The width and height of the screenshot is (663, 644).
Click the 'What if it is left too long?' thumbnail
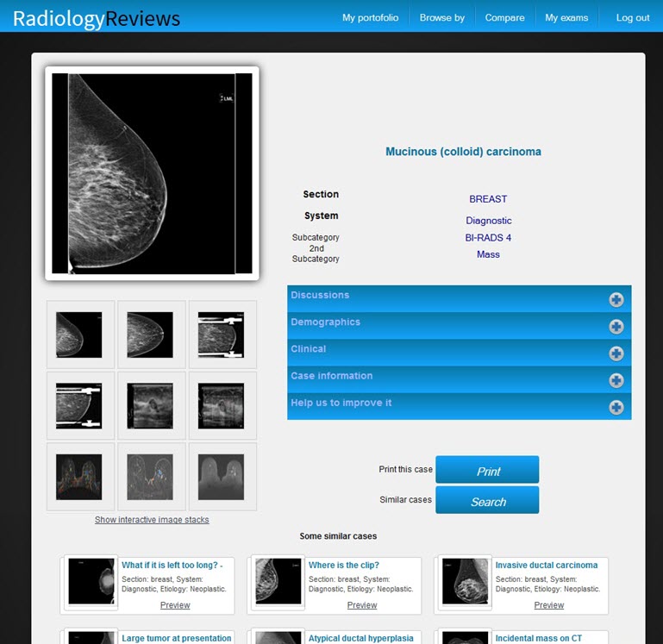click(x=91, y=581)
